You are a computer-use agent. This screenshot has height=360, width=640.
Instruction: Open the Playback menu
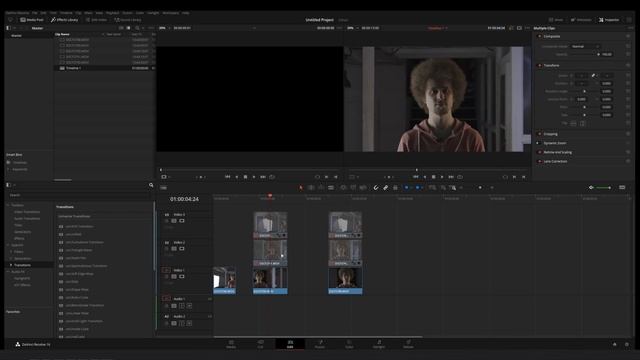113,13
